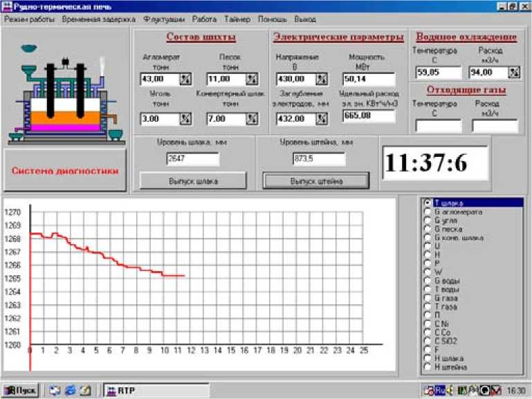
Task: Open the Режим работы menu
Action: click(x=29, y=19)
